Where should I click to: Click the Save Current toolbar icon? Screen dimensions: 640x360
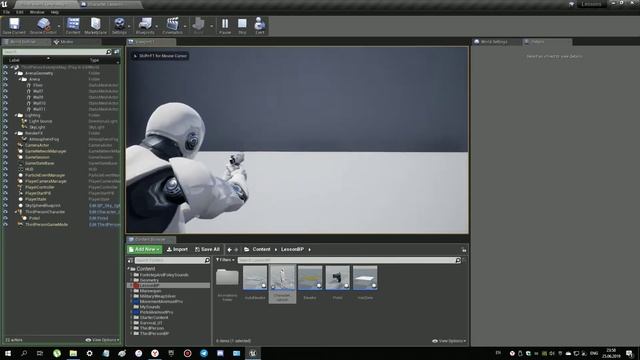[x=14, y=24]
